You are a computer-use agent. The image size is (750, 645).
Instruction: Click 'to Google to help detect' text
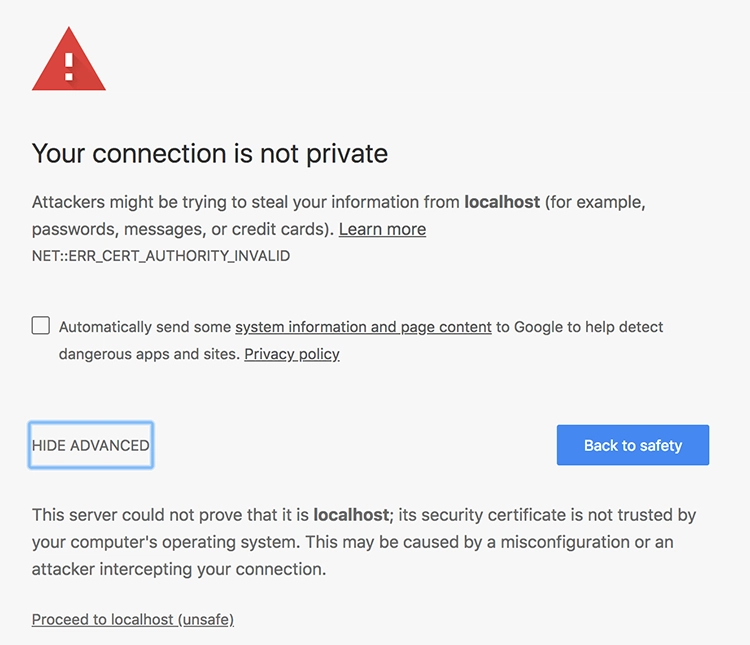pos(579,327)
